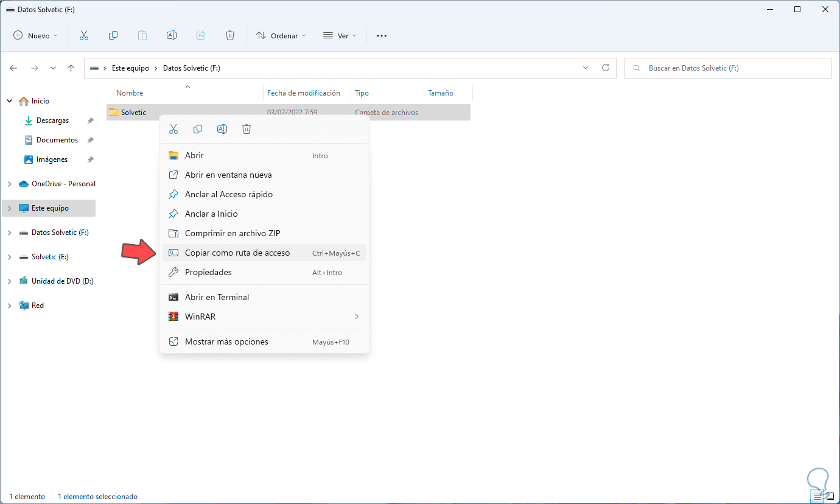This screenshot has height=504, width=840.
Task: Click the drive icon at the address bar start
Action: [94, 68]
